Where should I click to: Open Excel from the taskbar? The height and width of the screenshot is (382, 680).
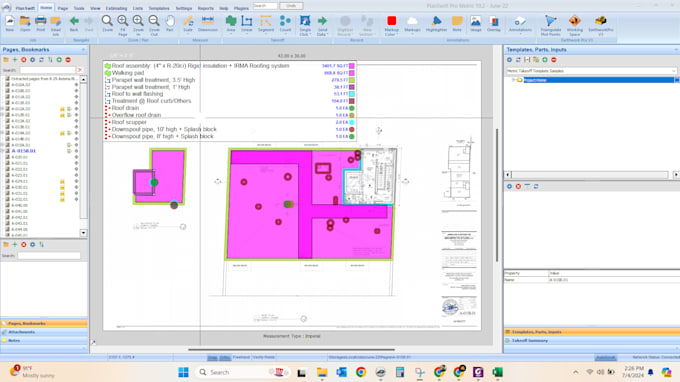(x=497, y=372)
